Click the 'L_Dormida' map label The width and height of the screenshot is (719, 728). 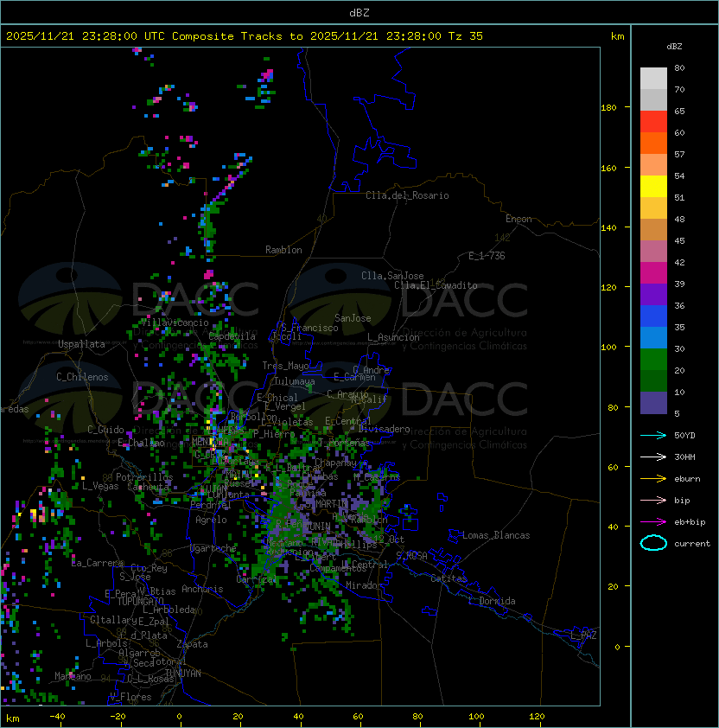click(492, 601)
